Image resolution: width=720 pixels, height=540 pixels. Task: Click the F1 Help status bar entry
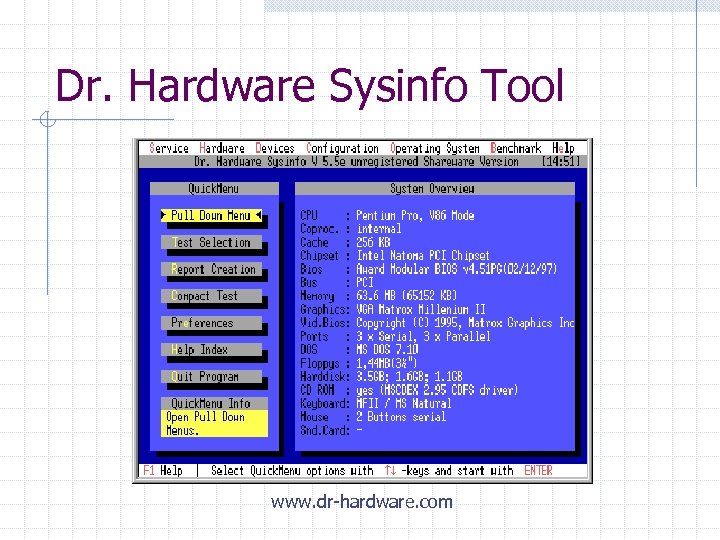[x=163, y=471]
